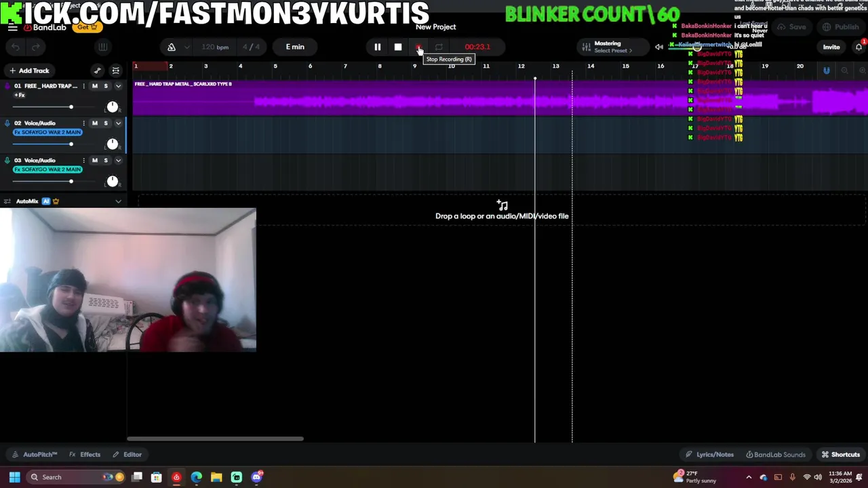
Task: Click the AutoMix mixer sliders icon
Action: click(x=7, y=201)
